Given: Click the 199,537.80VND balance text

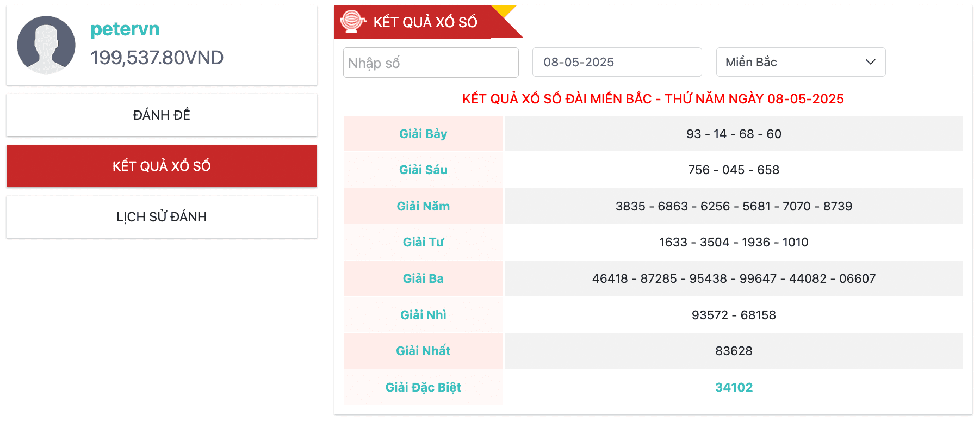Looking at the screenshot, I should [x=157, y=58].
